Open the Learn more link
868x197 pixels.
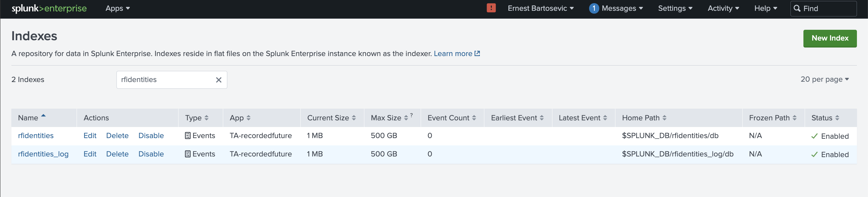456,54
